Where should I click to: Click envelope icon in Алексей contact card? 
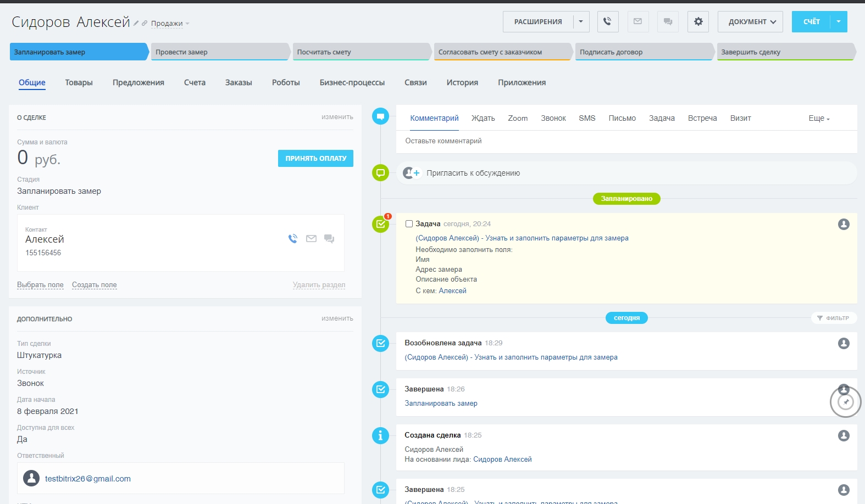311,239
